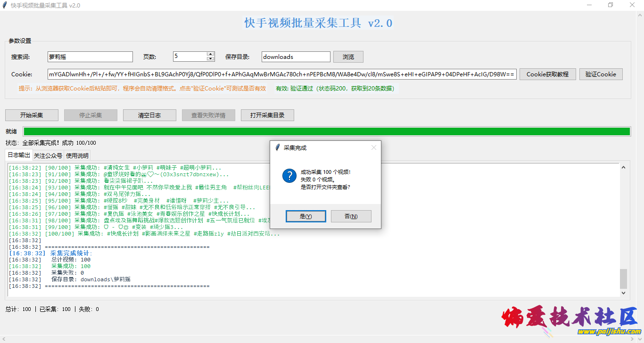This screenshot has height=343, width=644.
Task: Click the 清空日志 button
Action: [x=149, y=115]
